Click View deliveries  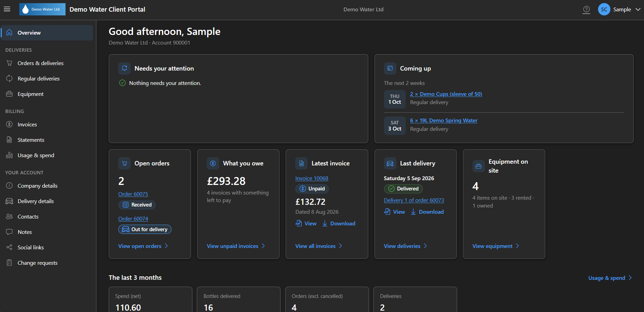point(405,246)
